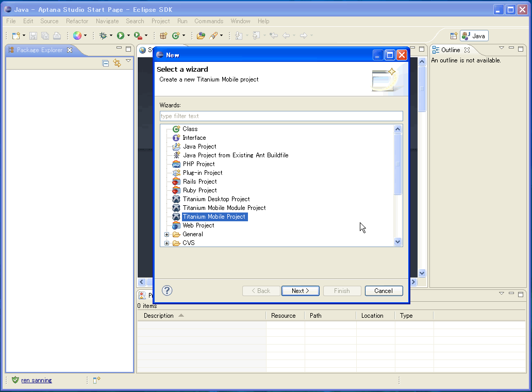Click the status bar new item icon
Image resolution: width=532 pixels, height=392 pixels.
pyautogui.click(x=97, y=380)
